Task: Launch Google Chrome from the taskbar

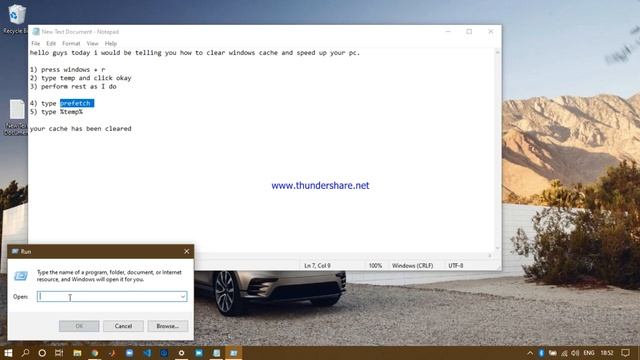Action: click(x=95, y=353)
